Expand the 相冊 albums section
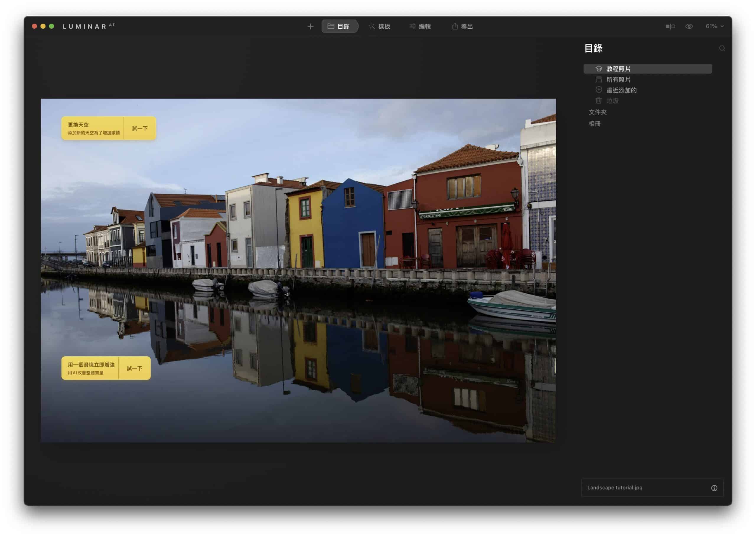The width and height of the screenshot is (756, 537). (x=594, y=124)
